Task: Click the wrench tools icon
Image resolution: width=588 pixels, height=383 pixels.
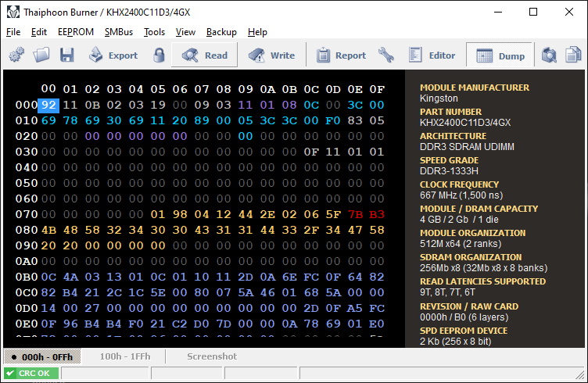Action: 386,55
